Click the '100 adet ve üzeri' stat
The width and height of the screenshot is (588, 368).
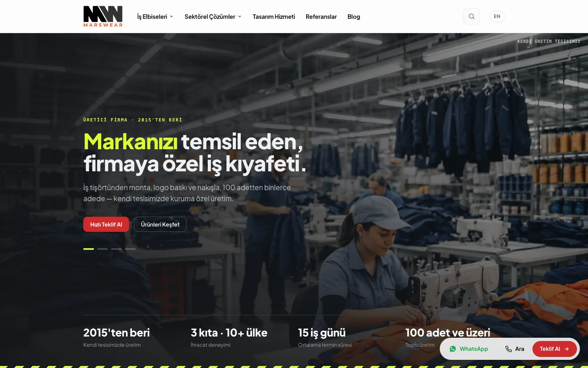click(x=448, y=332)
